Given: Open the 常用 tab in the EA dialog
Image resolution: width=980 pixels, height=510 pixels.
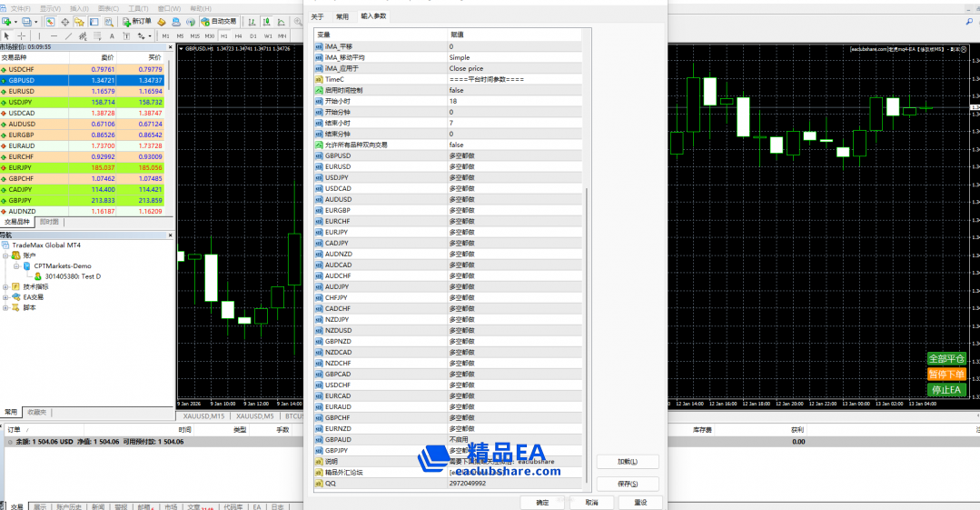Looking at the screenshot, I should click(x=342, y=16).
